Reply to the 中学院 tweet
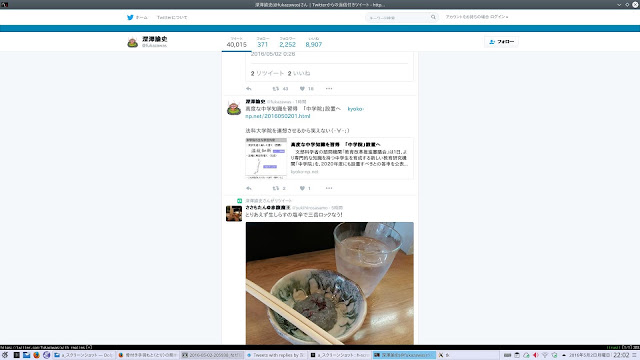 pos(249,188)
